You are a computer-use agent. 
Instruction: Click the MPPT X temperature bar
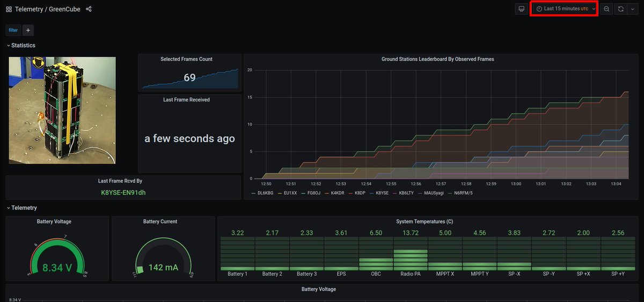(x=445, y=254)
